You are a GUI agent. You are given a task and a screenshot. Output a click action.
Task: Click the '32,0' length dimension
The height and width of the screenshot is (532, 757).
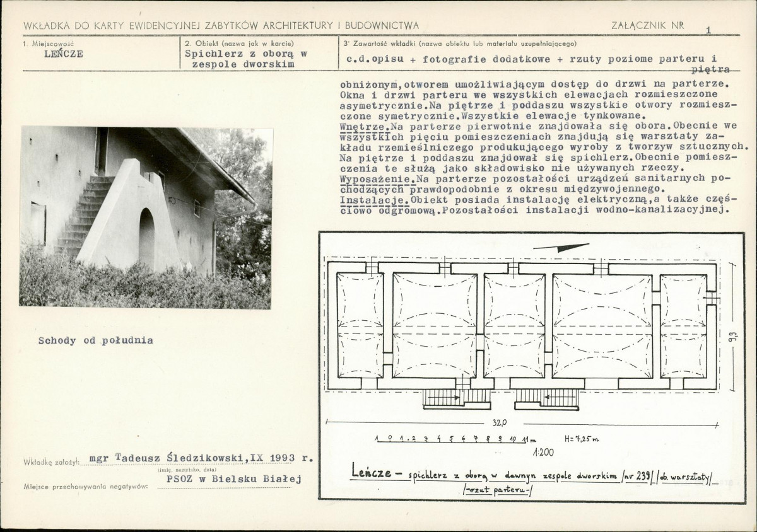(x=499, y=422)
